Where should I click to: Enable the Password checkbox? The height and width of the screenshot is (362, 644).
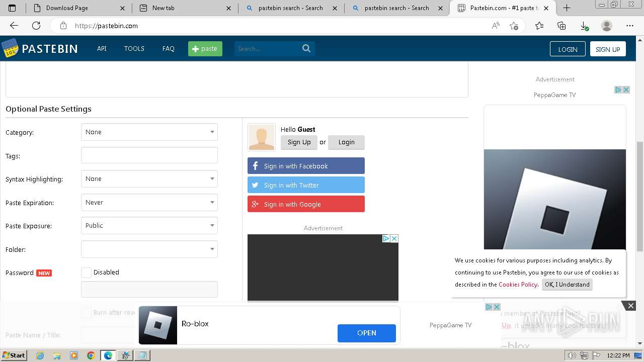pos(87,273)
